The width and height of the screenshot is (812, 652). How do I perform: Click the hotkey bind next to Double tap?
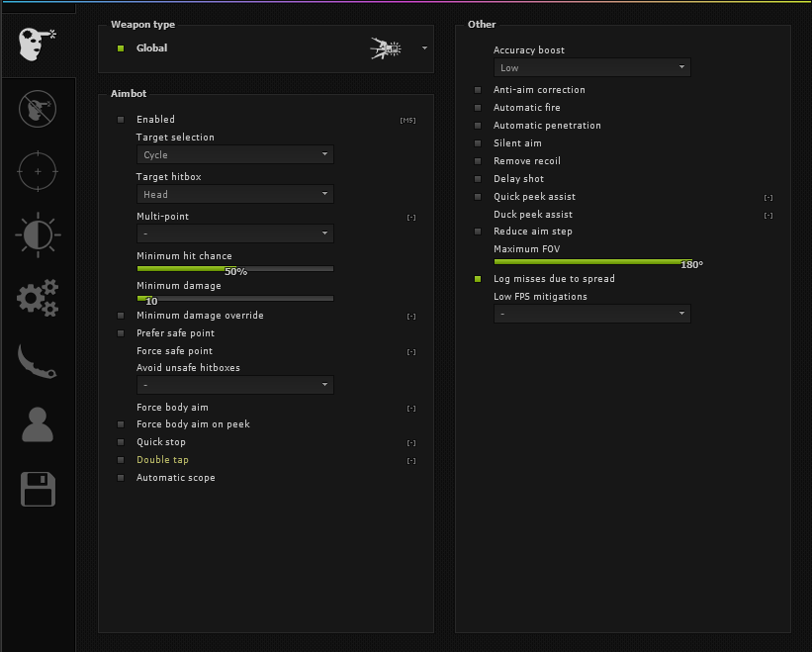click(x=411, y=461)
